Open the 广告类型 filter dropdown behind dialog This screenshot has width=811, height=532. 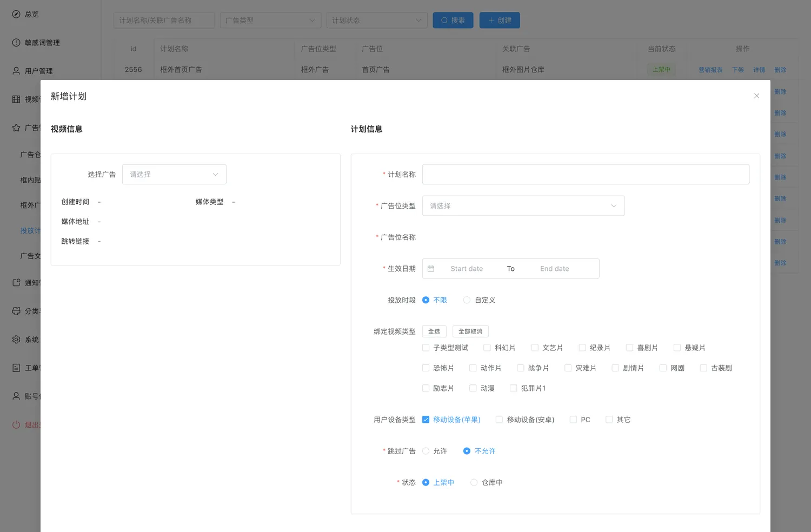click(x=270, y=21)
